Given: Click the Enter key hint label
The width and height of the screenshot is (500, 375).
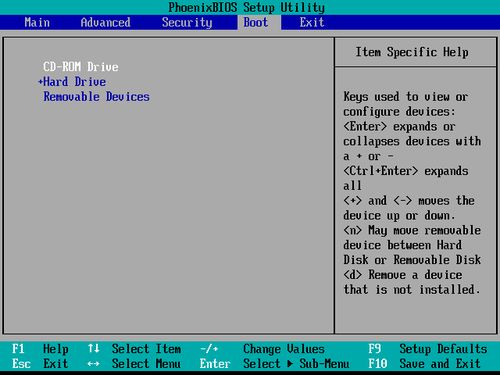Looking at the screenshot, I should coord(215,364).
